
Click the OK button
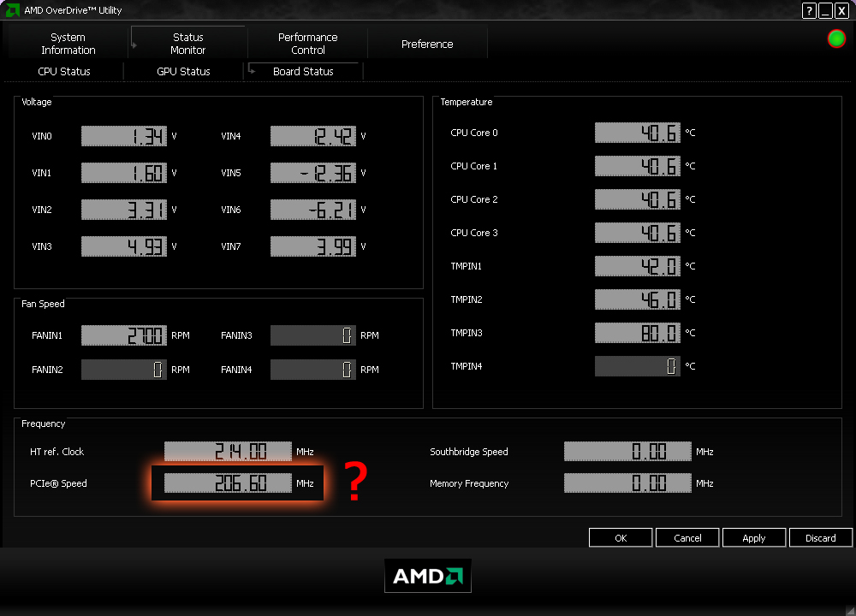pos(621,538)
